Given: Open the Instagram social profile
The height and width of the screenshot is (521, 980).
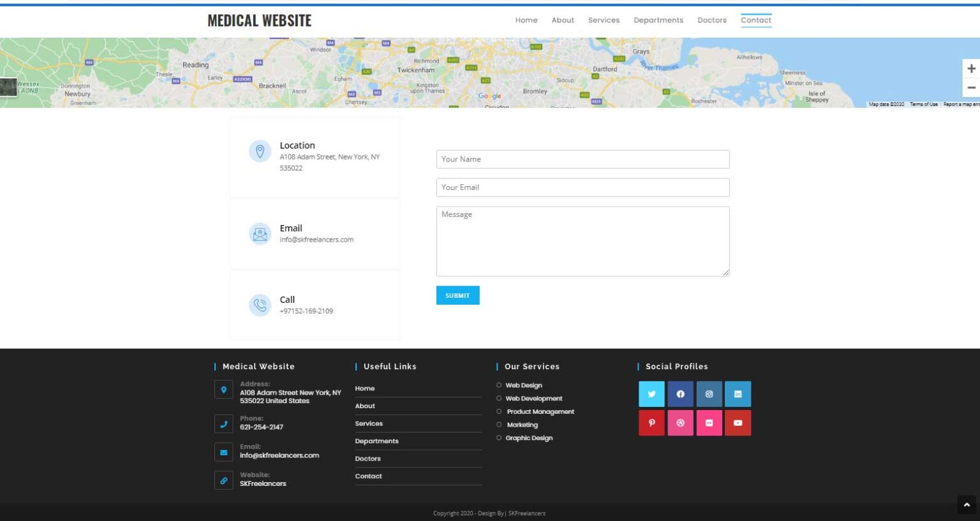Looking at the screenshot, I should pyautogui.click(x=709, y=394).
